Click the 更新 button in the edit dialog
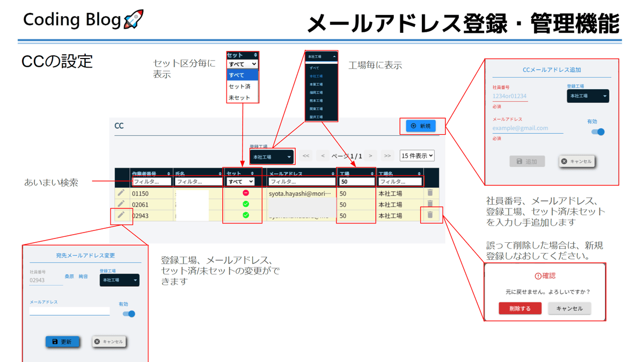The width and height of the screenshot is (644, 362). click(62, 342)
